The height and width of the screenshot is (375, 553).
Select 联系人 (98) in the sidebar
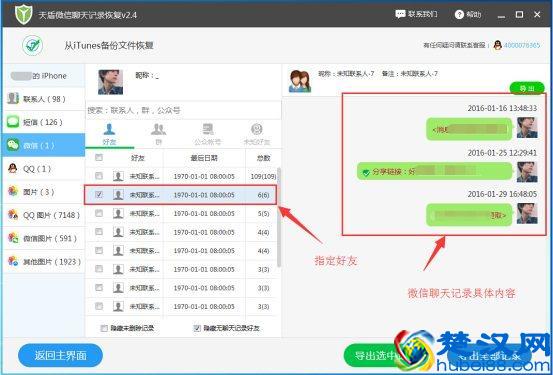(43, 99)
